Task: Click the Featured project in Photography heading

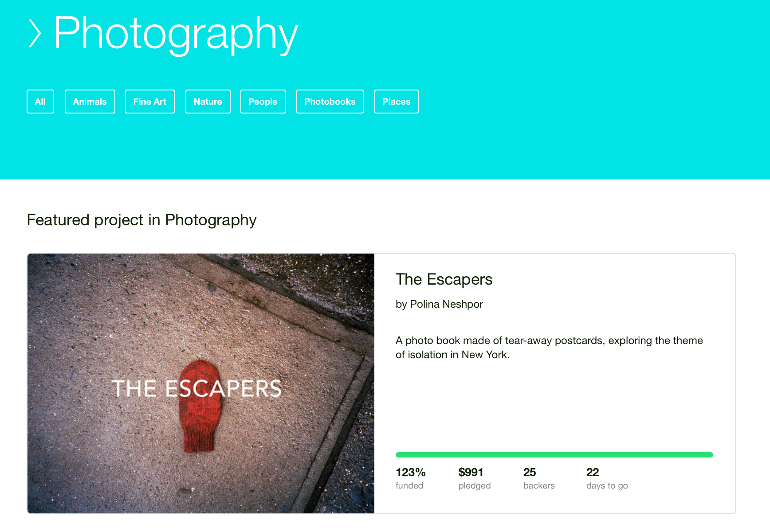Action: pyautogui.click(x=142, y=220)
